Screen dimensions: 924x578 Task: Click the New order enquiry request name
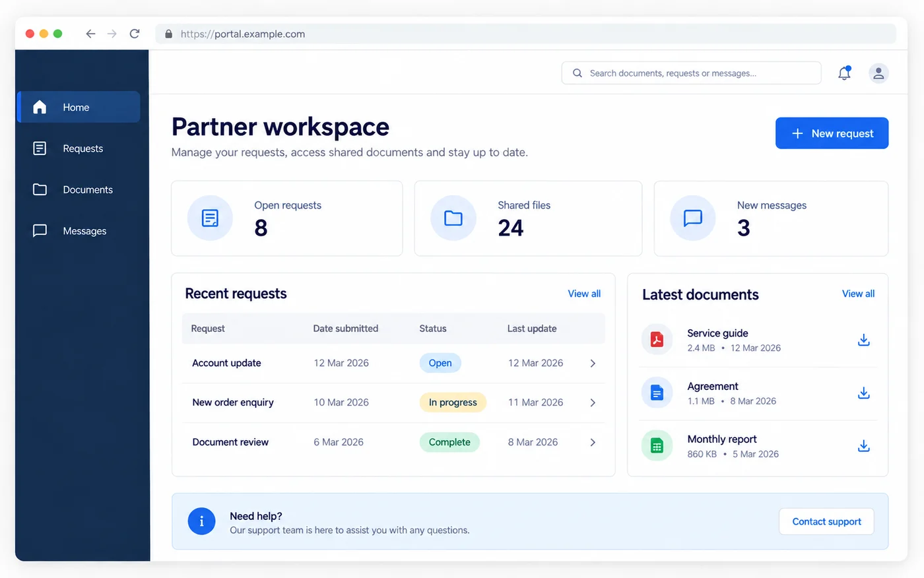point(233,402)
